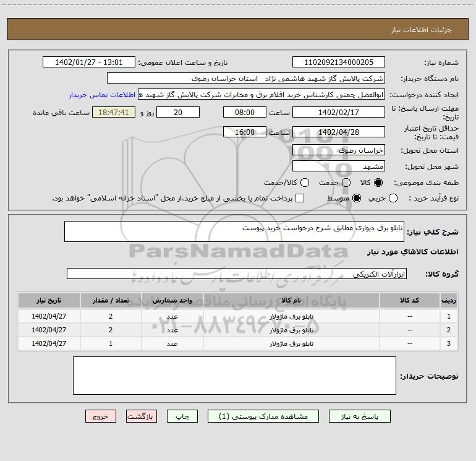Click row 3 quantity cell 1
The height and width of the screenshot is (461, 476).
pos(111,343)
